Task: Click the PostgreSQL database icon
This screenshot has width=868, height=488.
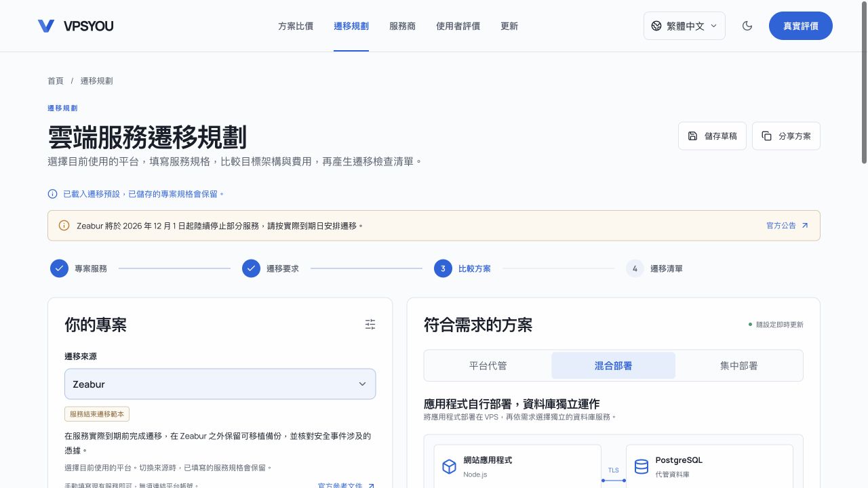Action: 641,466
